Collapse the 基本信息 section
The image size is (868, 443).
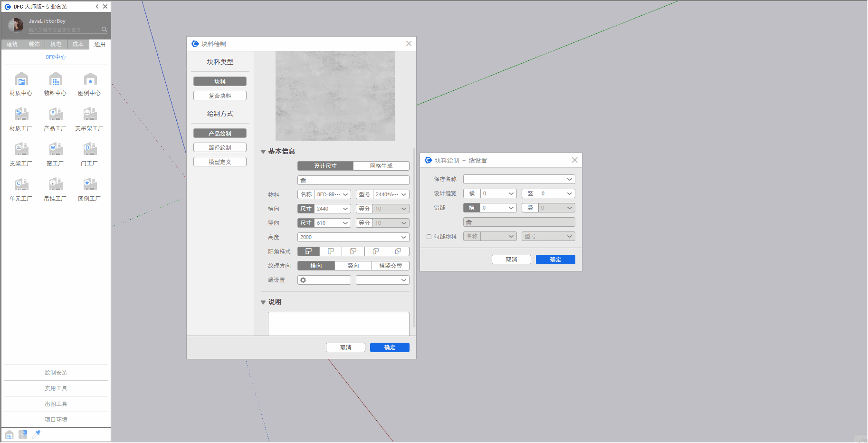263,152
